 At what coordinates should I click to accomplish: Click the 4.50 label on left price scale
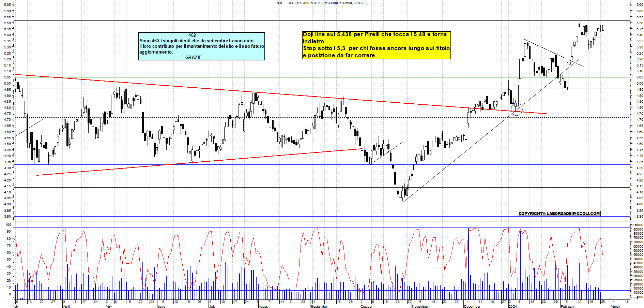[x=7, y=144]
